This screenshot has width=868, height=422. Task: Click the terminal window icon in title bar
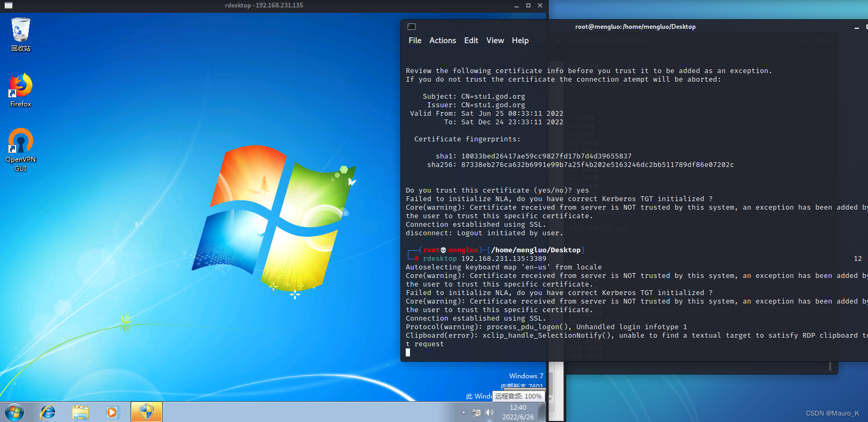click(412, 27)
